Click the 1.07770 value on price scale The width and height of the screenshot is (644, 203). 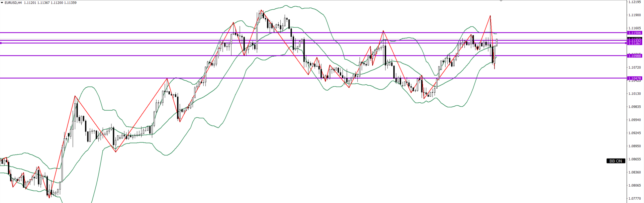(x=635, y=198)
